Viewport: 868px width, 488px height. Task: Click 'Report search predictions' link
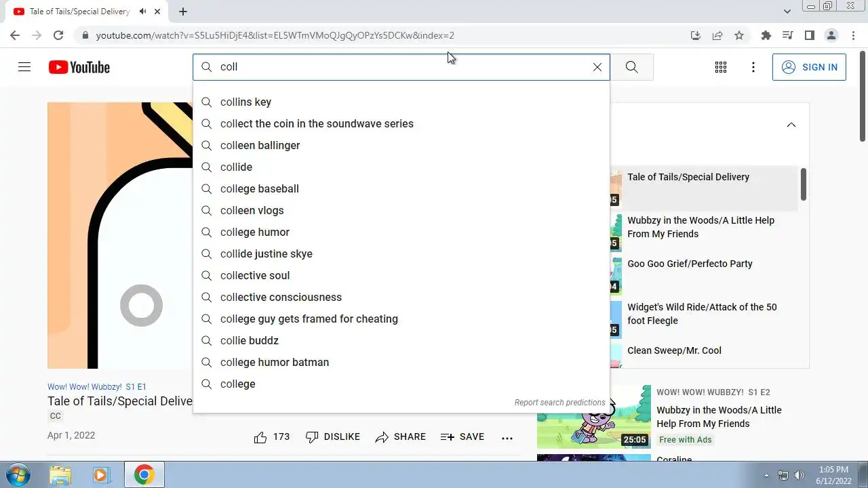[x=559, y=403]
